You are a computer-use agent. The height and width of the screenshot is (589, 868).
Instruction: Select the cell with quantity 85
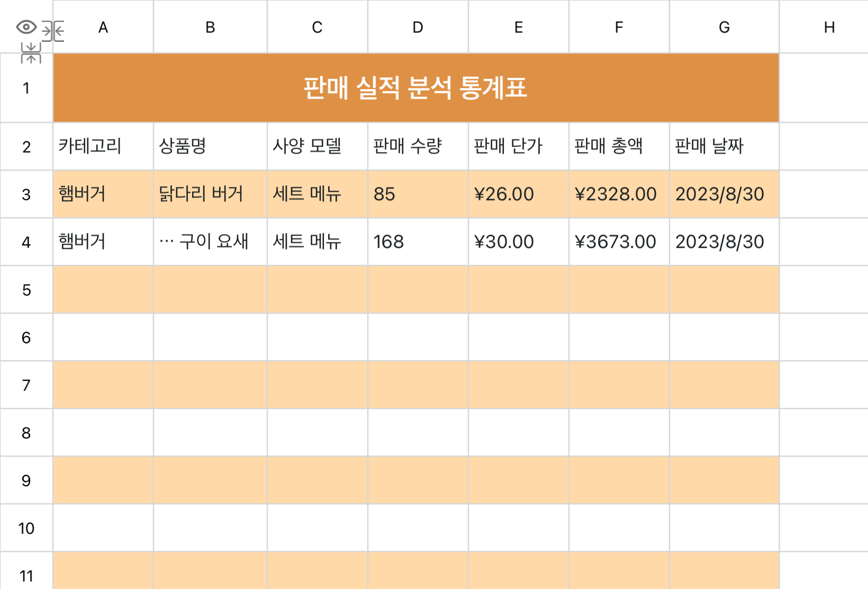coord(418,194)
